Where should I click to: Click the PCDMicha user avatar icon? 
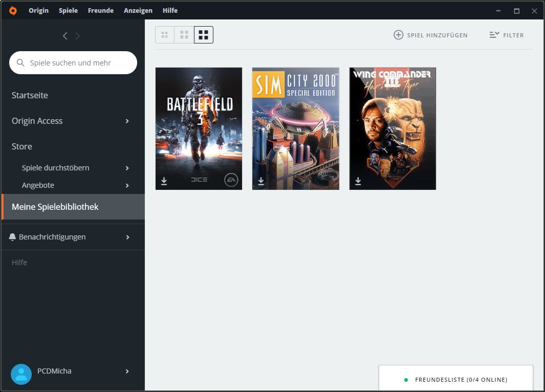tap(21, 374)
